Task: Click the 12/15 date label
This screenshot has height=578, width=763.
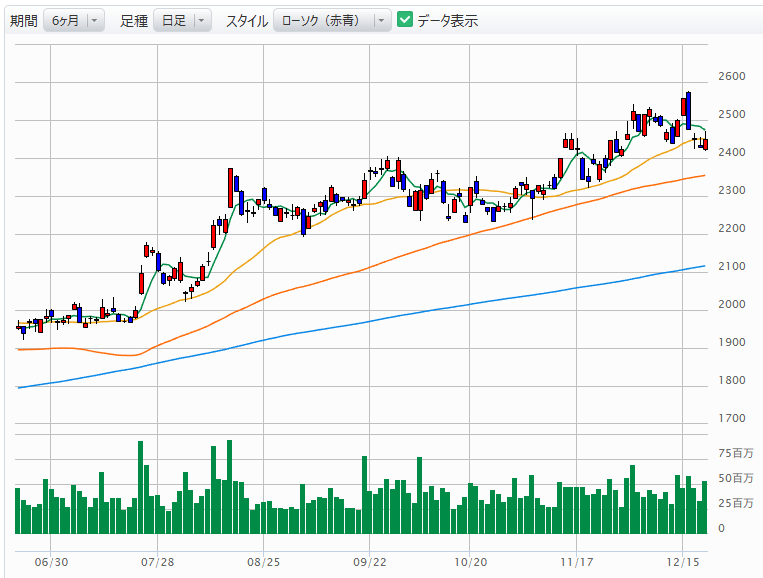Action: pos(682,564)
